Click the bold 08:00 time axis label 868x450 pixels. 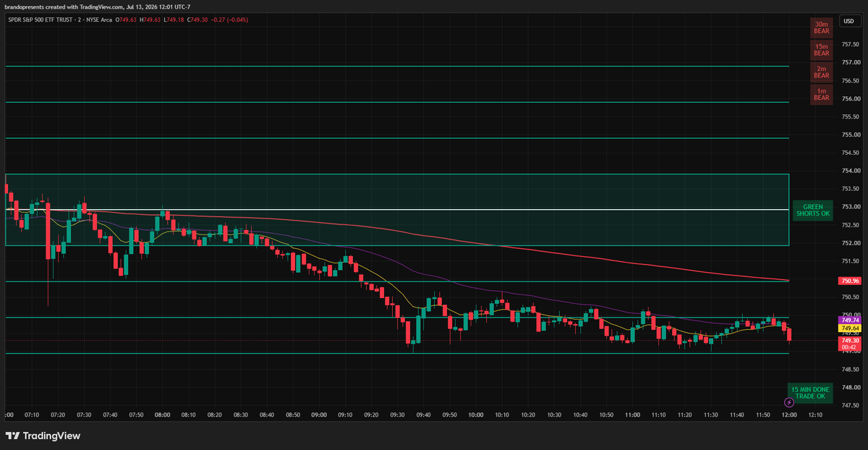coord(162,415)
